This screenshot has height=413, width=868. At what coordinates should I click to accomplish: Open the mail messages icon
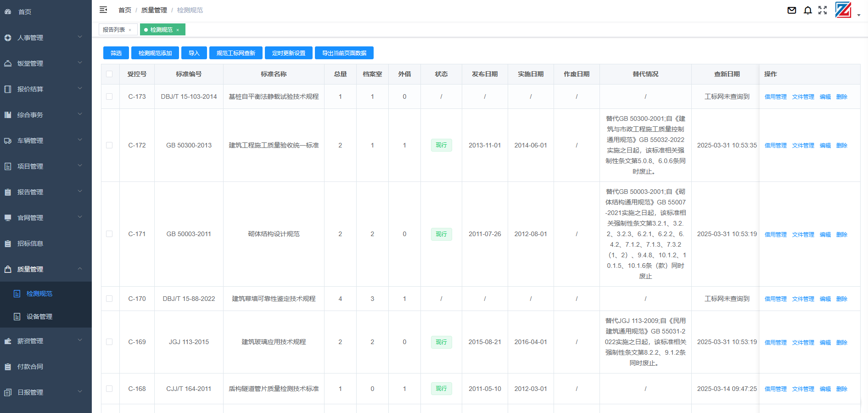point(792,10)
